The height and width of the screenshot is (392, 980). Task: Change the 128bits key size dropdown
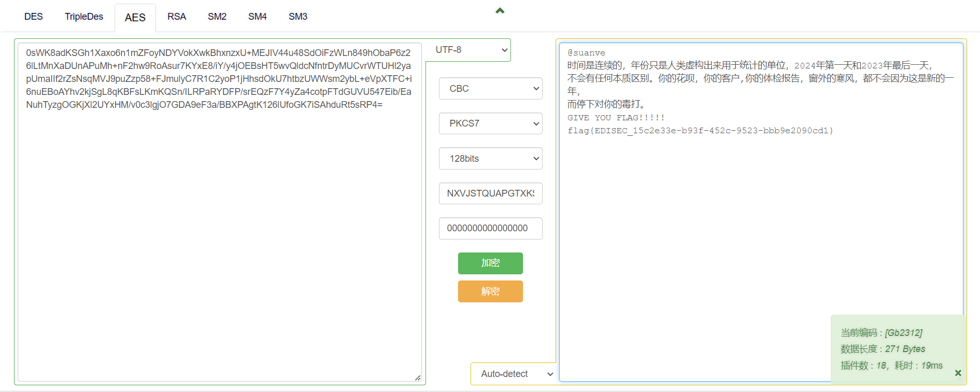pos(490,159)
